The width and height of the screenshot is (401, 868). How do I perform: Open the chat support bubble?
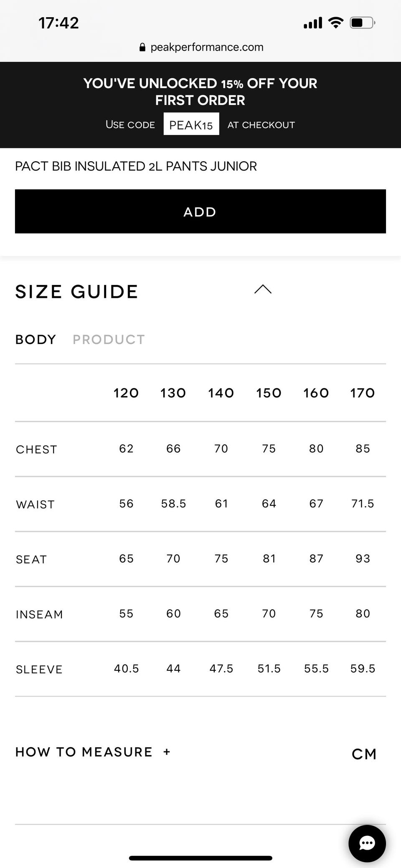367,843
